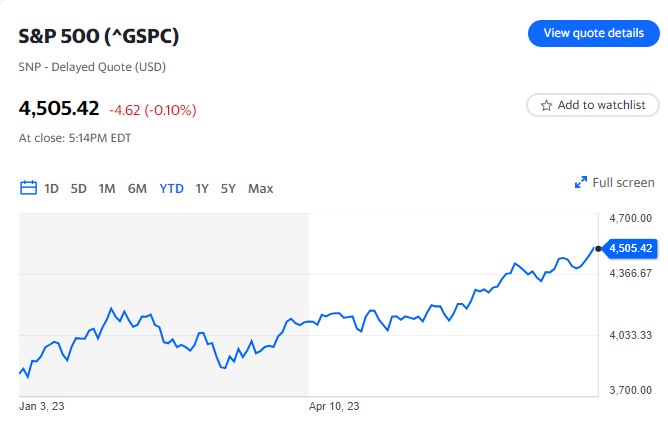The height and width of the screenshot is (428, 668).
Task: Select the YTD range tab
Action: pyautogui.click(x=172, y=188)
